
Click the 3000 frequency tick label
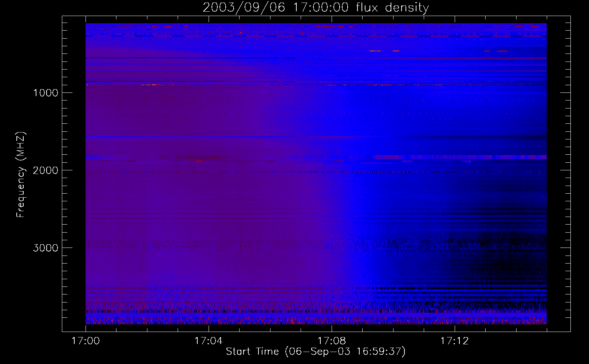pyautogui.click(x=46, y=248)
